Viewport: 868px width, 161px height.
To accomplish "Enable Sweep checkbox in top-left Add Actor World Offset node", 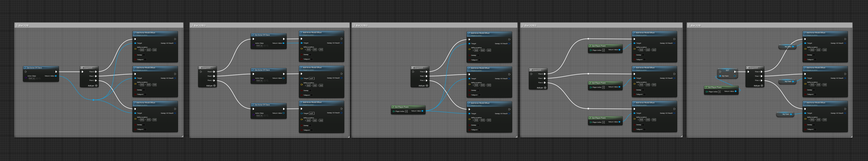I will point(144,55).
